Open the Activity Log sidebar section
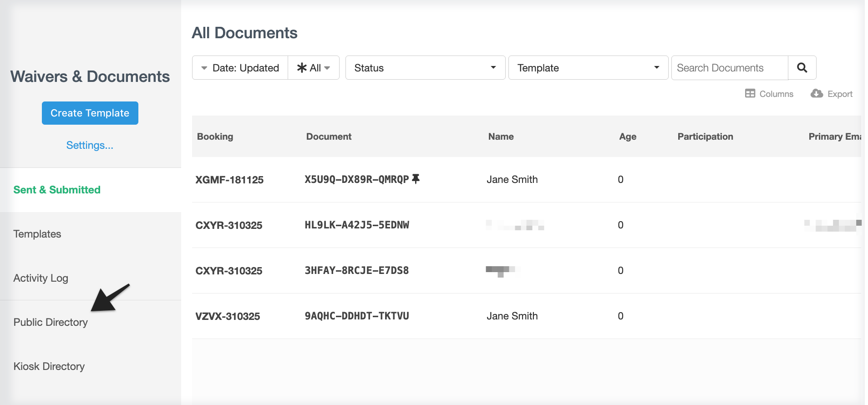Image resolution: width=868 pixels, height=405 pixels. click(91, 278)
